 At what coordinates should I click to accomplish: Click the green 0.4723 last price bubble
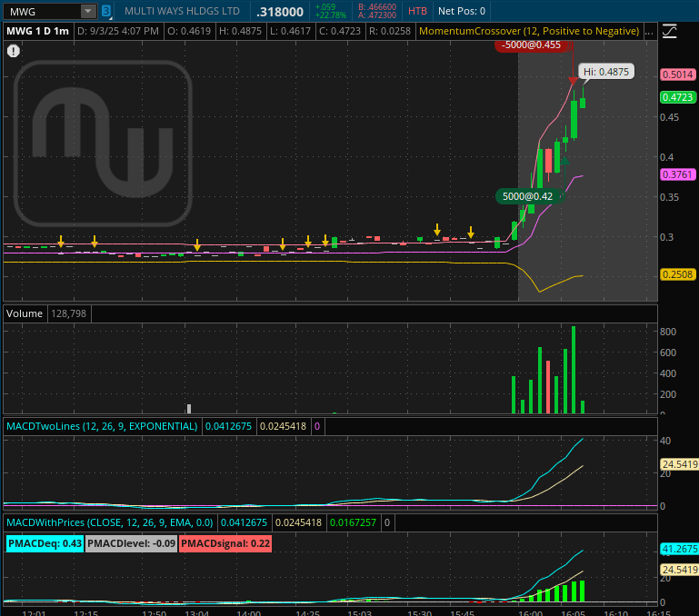[677, 97]
